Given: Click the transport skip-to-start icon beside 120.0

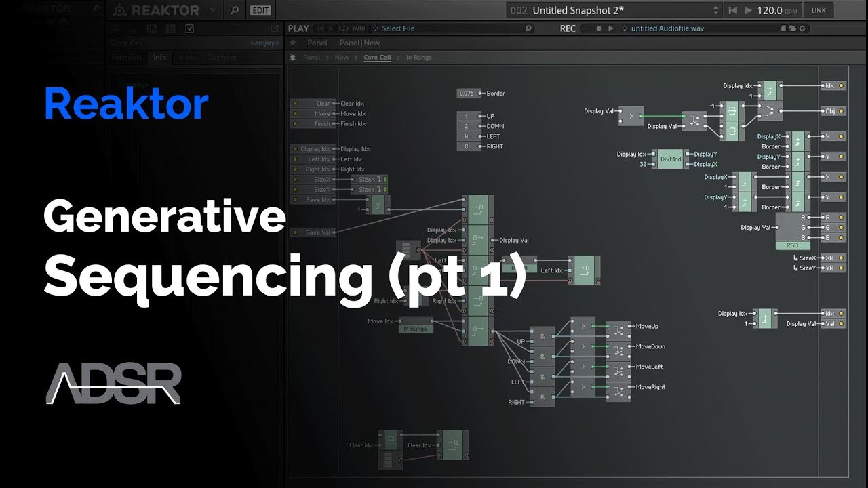Looking at the screenshot, I should pyautogui.click(x=732, y=10).
